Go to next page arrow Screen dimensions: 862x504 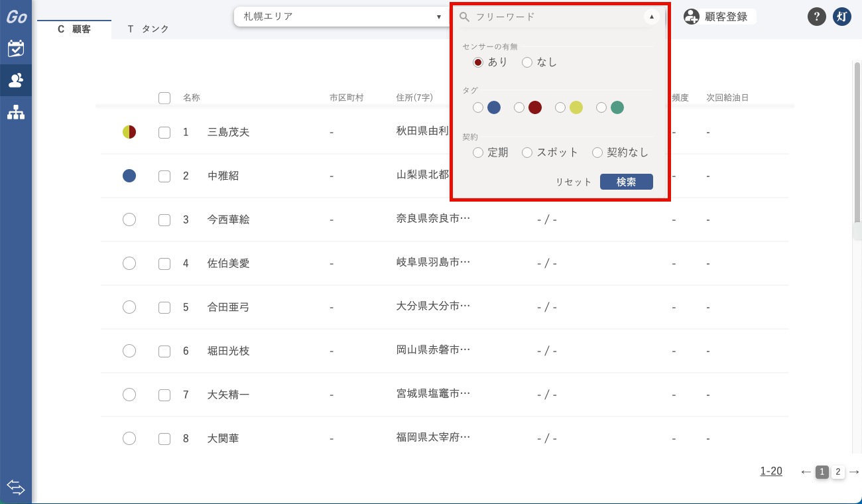point(854,472)
